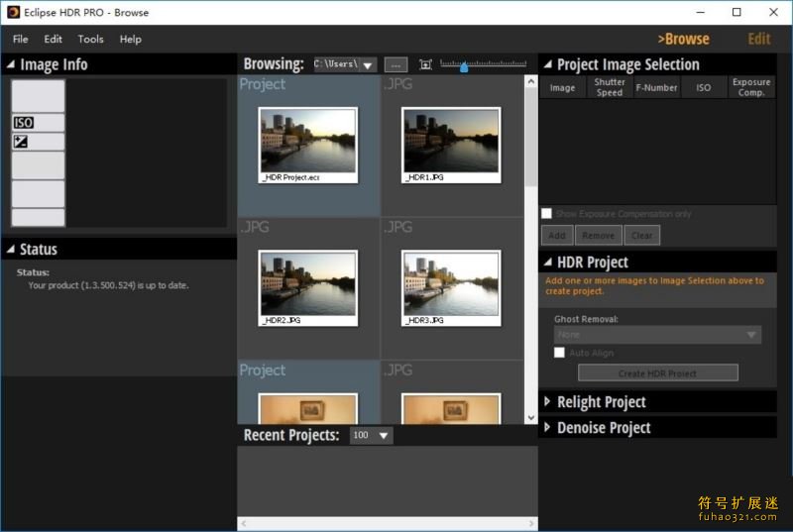Click the Create HDR Project button
This screenshot has width=793, height=532.
657,373
